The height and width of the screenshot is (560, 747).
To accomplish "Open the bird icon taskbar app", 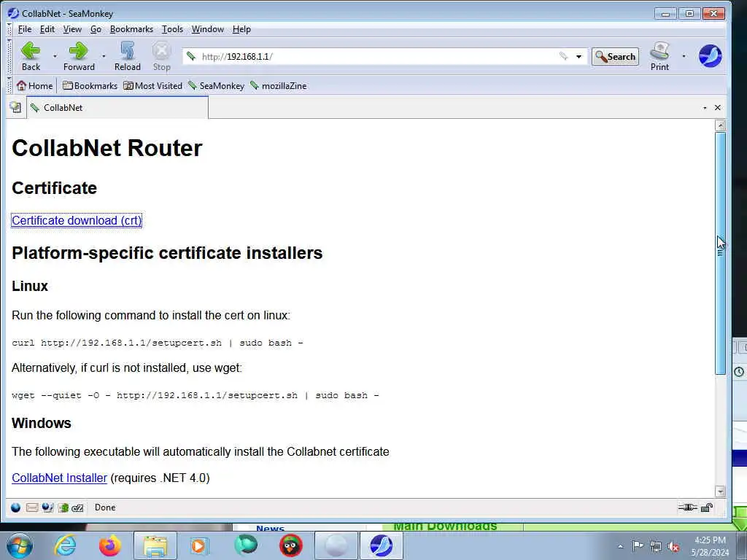I will 290,545.
